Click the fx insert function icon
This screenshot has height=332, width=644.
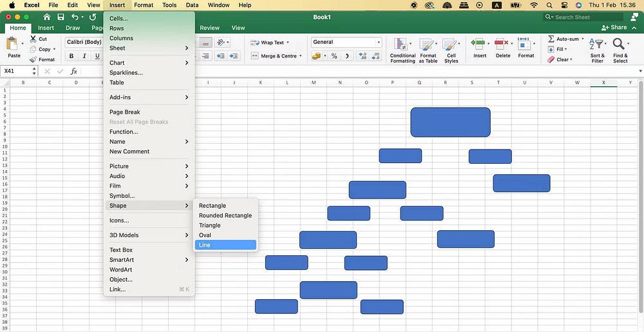pos(74,72)
